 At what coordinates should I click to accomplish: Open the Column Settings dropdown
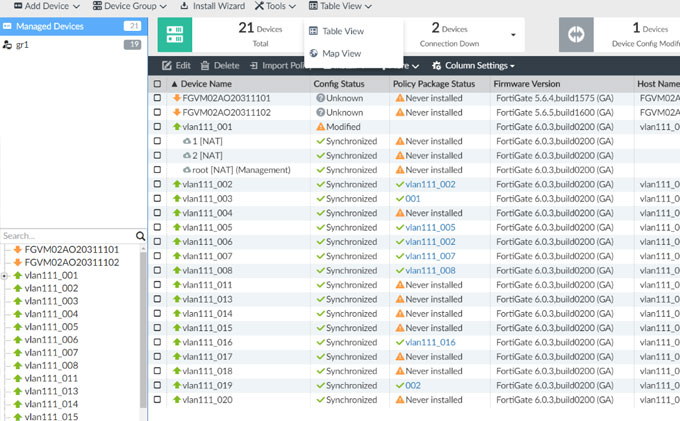click(x=473, y=65)
